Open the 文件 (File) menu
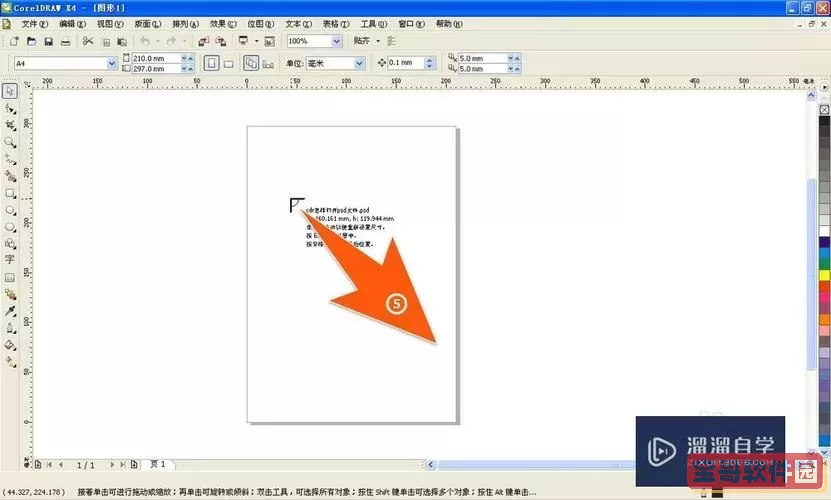The height and width of the screenshot is (500, 831). point(34,24)
